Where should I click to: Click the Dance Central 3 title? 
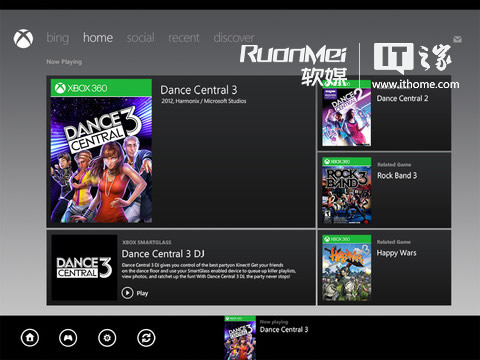[199, 90]
